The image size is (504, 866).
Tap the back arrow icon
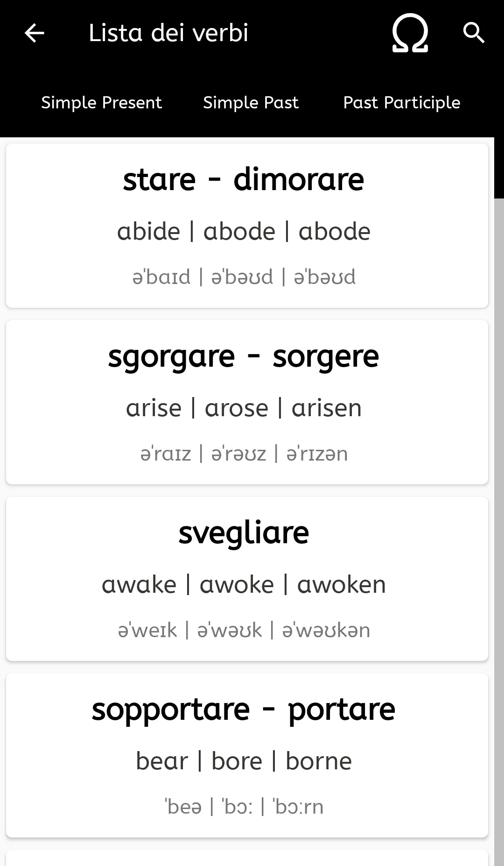coord(34,33)
